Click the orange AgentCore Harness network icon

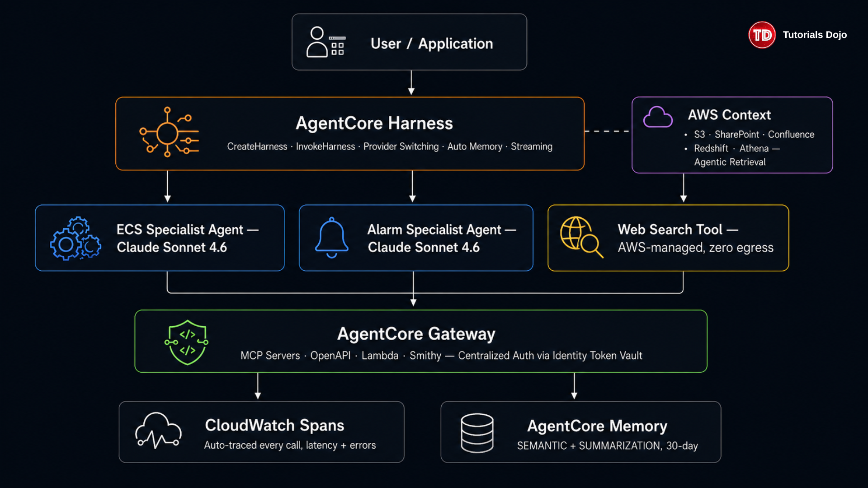coord(169,132)
